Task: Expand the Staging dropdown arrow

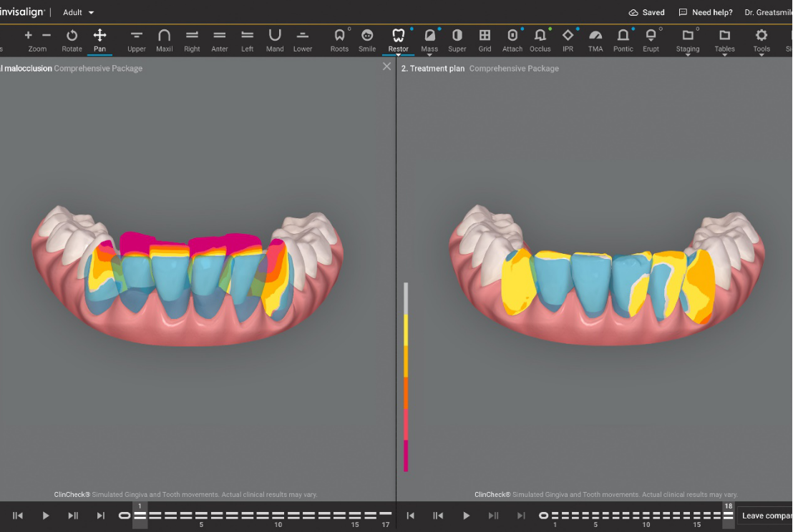Action: pyautogui.click(x=688, y=54)
